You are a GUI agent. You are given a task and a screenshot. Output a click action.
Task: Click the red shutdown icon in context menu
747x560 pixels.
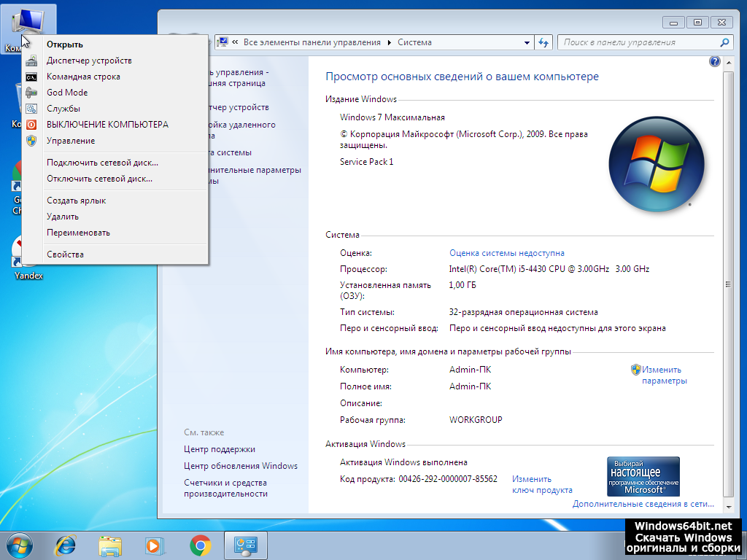click(31, 125)
